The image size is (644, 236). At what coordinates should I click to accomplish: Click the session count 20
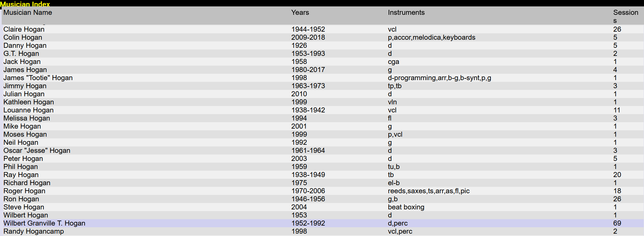point(617,175)
